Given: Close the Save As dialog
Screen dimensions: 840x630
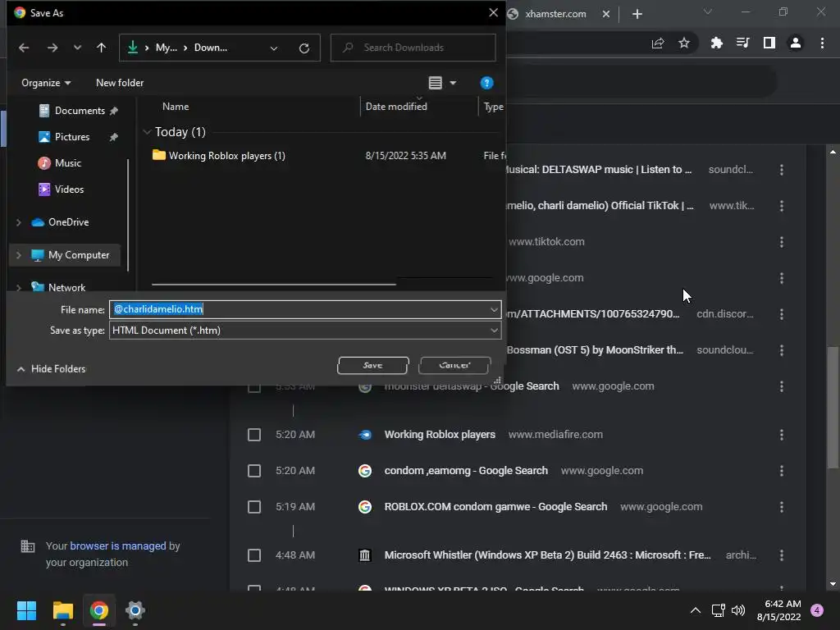Looking at the screenshot, I should pos(493,12).
